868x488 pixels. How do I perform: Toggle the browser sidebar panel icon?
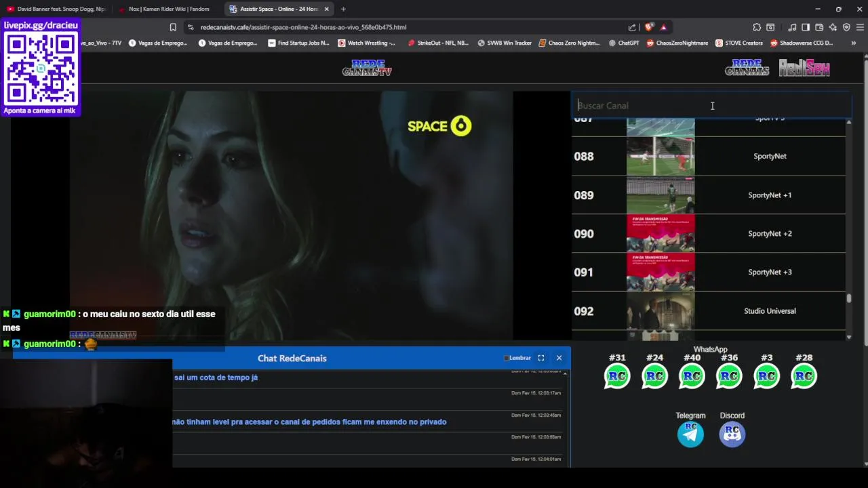click(806, 27)
